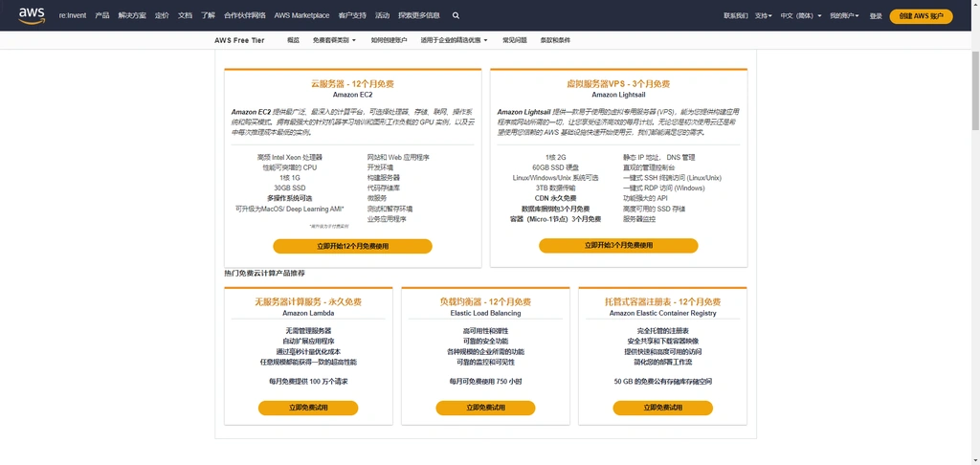This screenshot has height=465, width=980.
Task: Click 立即免费试用 under Amazon Lambda
Action: tap(308, 408)
